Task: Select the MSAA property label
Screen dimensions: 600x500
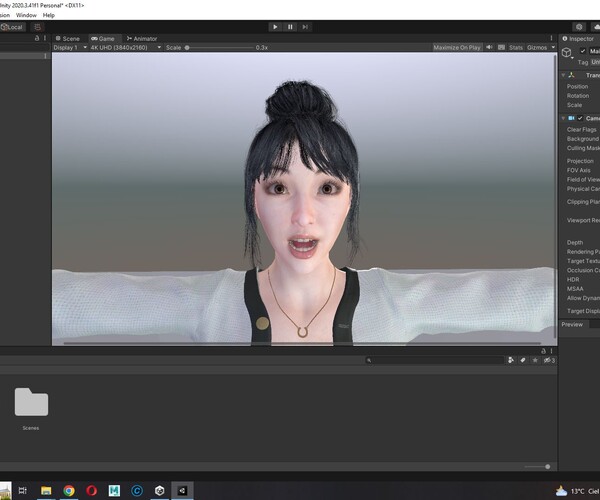Action: point(575,289)
